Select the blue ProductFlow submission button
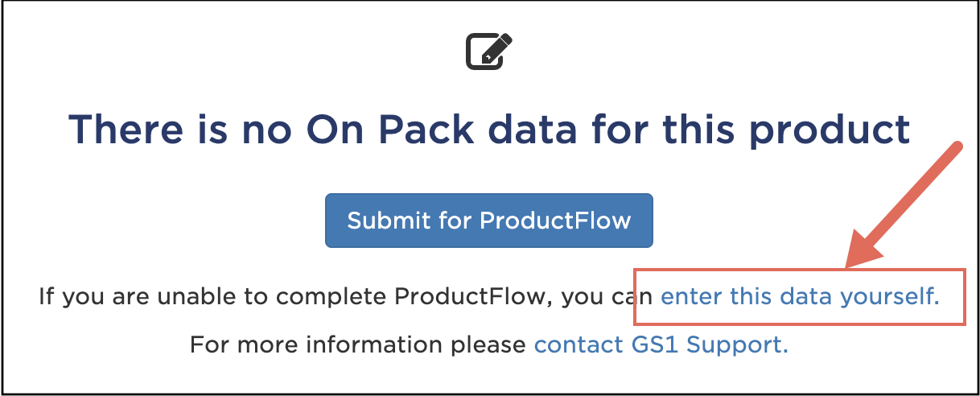This screenshot has height=396, width=980. coord(489,220)
